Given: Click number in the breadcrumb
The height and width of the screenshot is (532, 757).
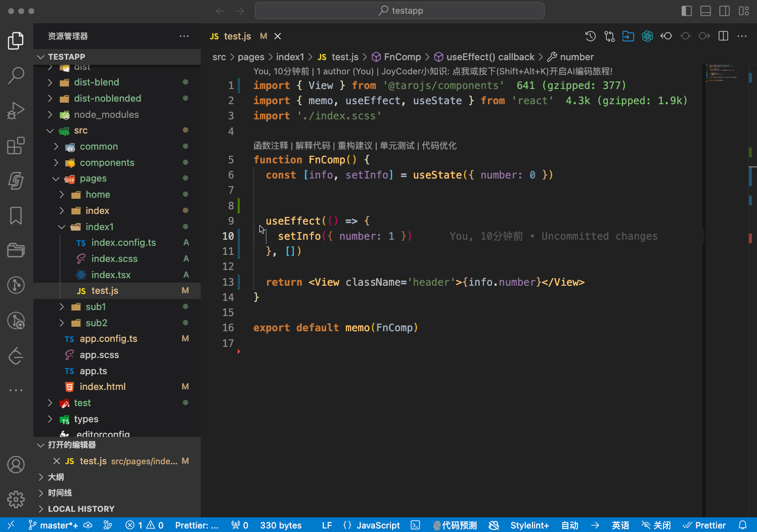Looking at the screenshot, I should coord(571,57).
